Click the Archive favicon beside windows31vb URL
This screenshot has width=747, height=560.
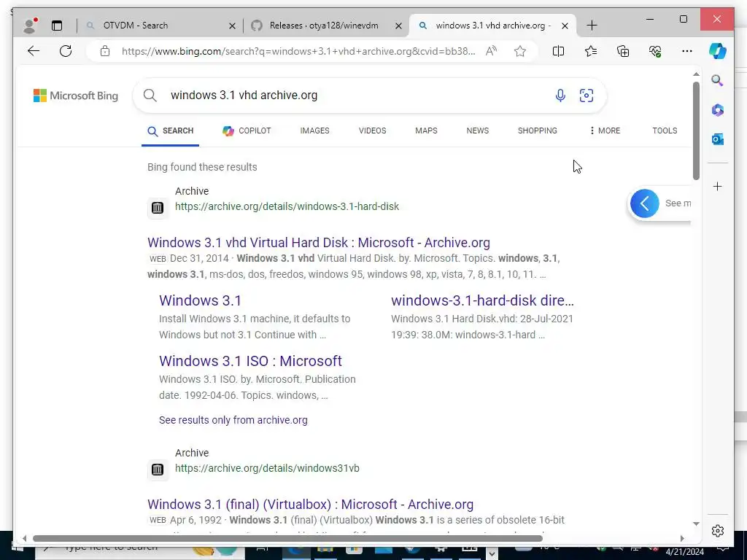pyautogui.click(x=158, y=470)
